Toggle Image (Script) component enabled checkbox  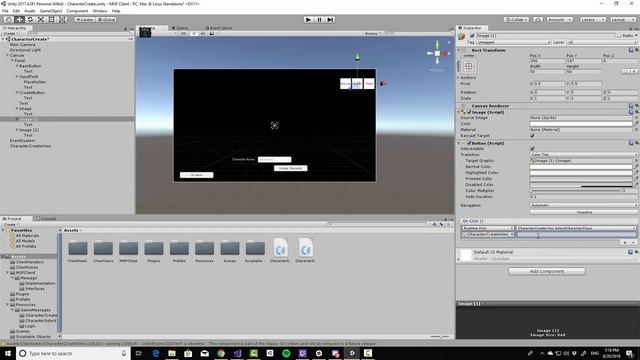[469, 112]
